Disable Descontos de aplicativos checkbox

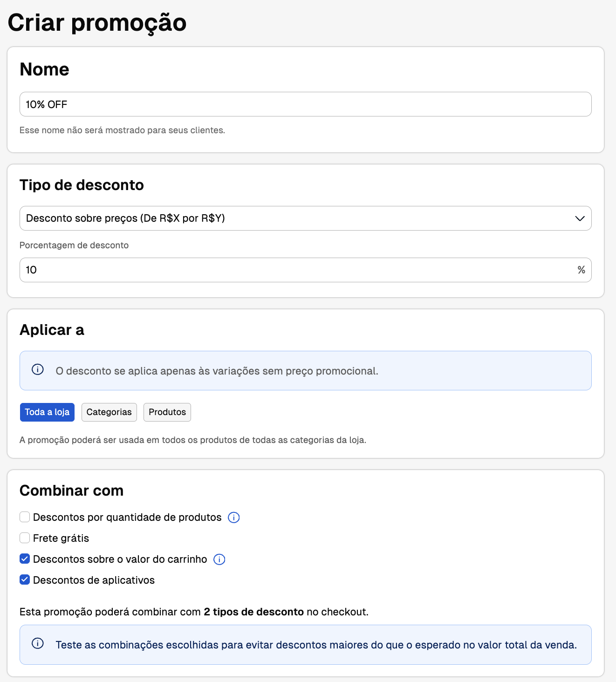tap(25, 580)
